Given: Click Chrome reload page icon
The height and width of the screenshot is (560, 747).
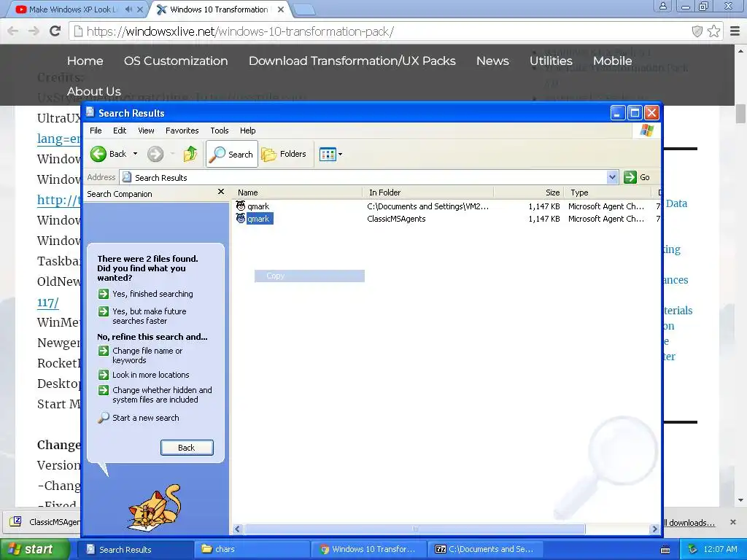Looking at the screenshot, I should tap(55, 31).
